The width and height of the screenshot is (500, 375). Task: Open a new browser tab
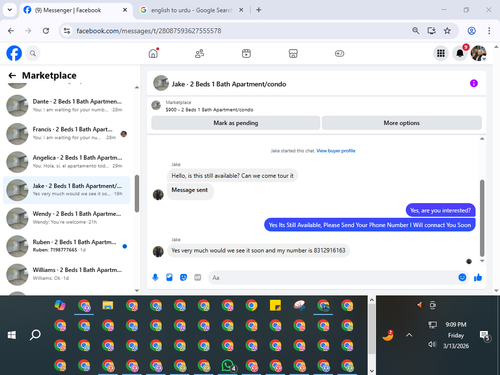258,10
